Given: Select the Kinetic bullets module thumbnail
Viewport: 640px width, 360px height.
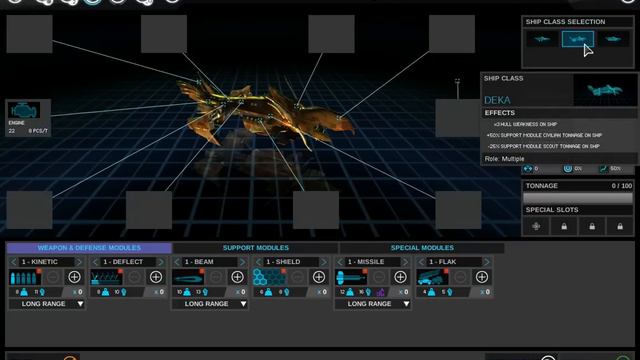Looking at the screenshot, I should pyautogui.click(x=25, y=277).
